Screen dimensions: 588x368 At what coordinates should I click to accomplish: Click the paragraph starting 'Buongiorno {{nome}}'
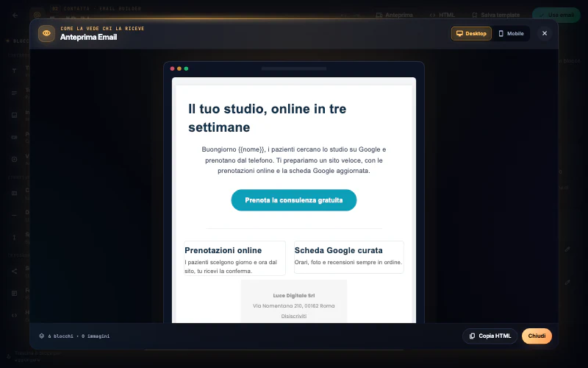pos(293,160)
